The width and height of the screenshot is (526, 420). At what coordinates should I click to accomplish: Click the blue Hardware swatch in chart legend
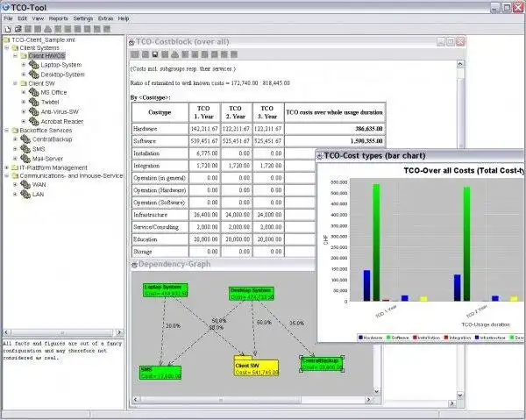pos(360,338)
